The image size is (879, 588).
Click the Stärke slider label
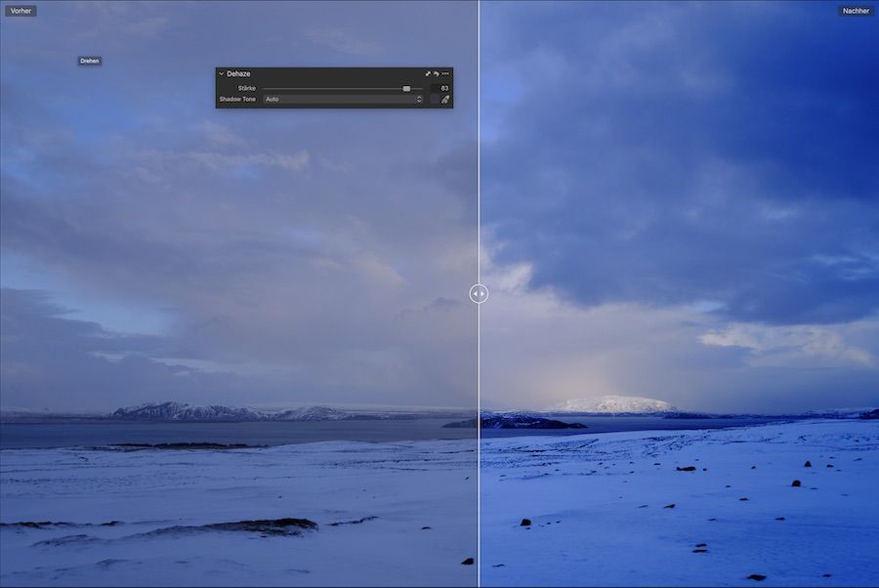point(246,87)
